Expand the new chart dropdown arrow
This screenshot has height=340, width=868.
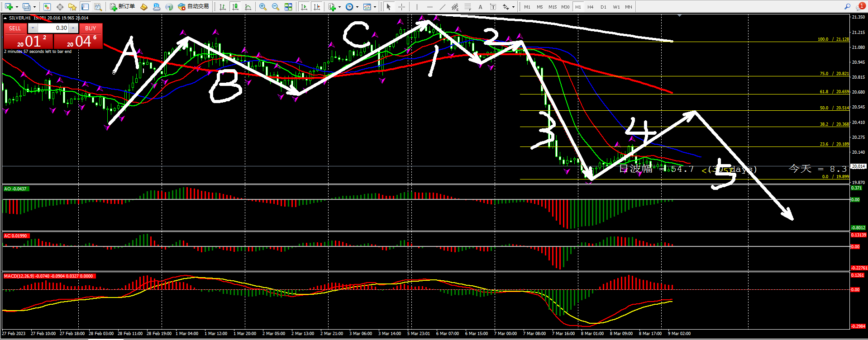17,7
